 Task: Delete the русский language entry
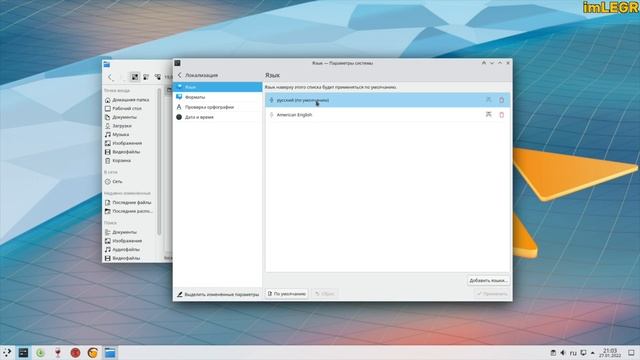502,100
